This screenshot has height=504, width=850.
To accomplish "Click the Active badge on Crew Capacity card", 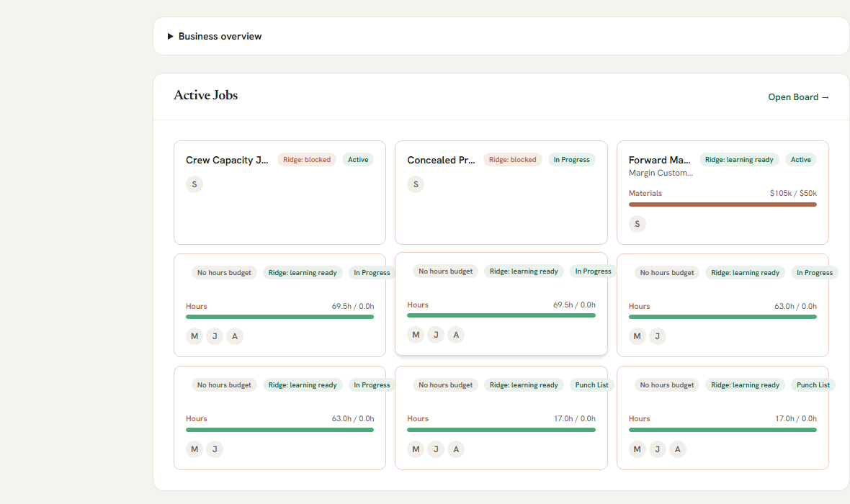I will tap(358, 160).
